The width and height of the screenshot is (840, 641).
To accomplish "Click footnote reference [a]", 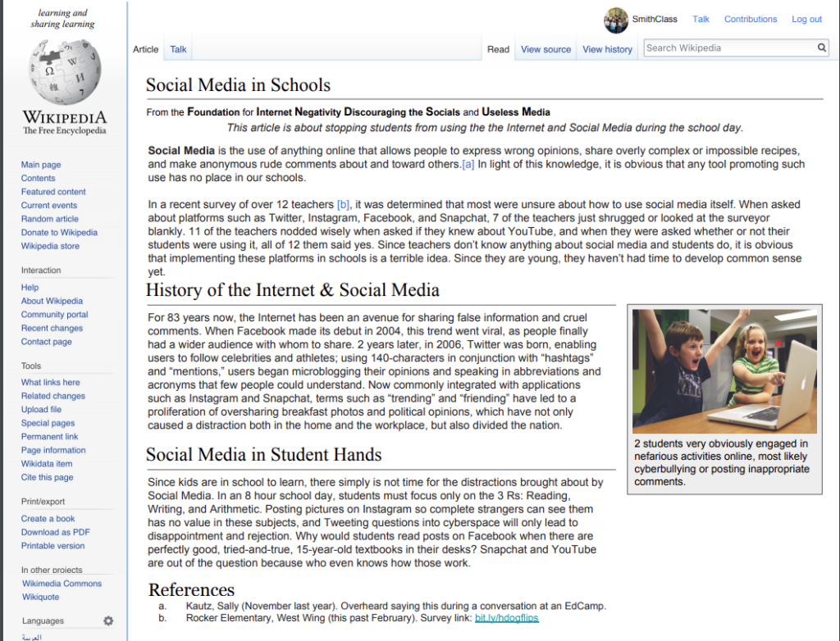I will pos(468,165).
